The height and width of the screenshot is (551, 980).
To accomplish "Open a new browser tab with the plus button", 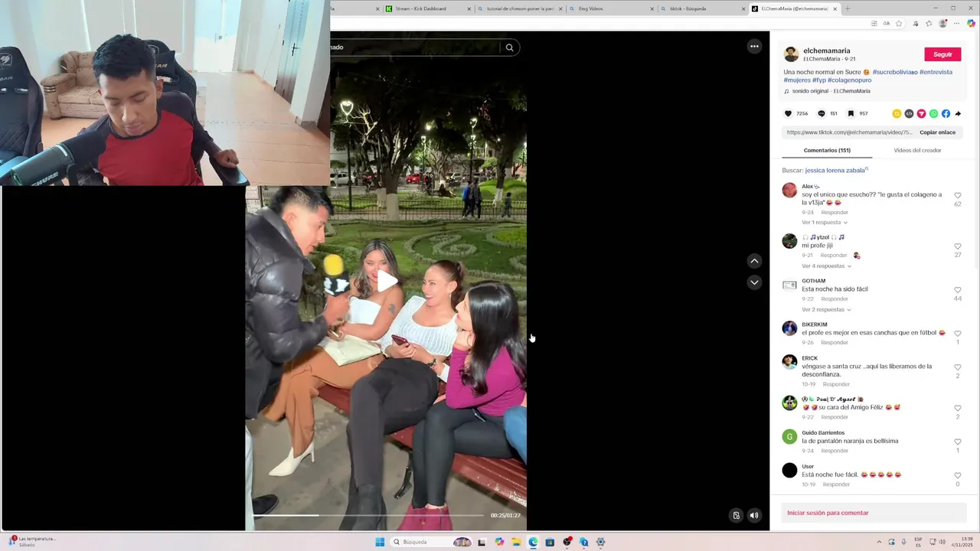I will (848, 8).
